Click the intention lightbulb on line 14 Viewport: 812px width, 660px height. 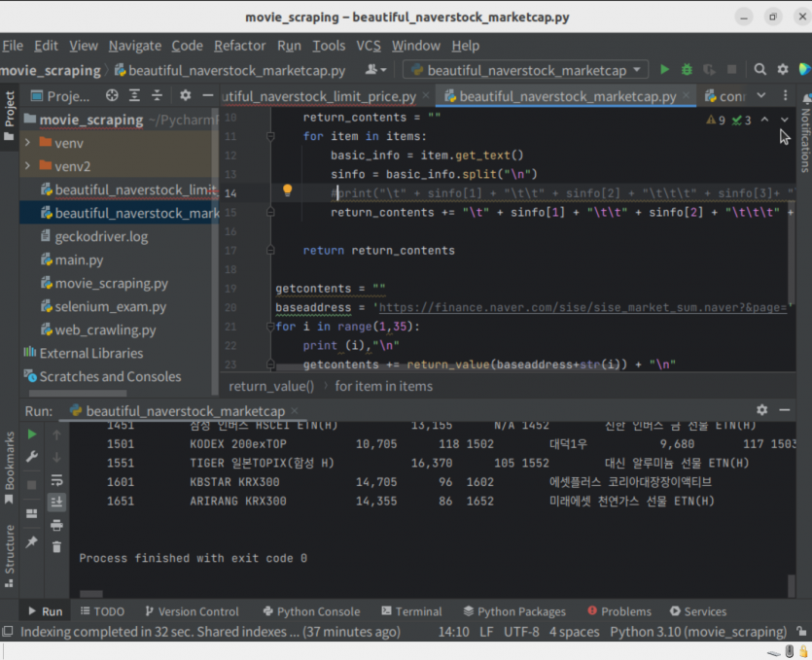pos(288,191)
